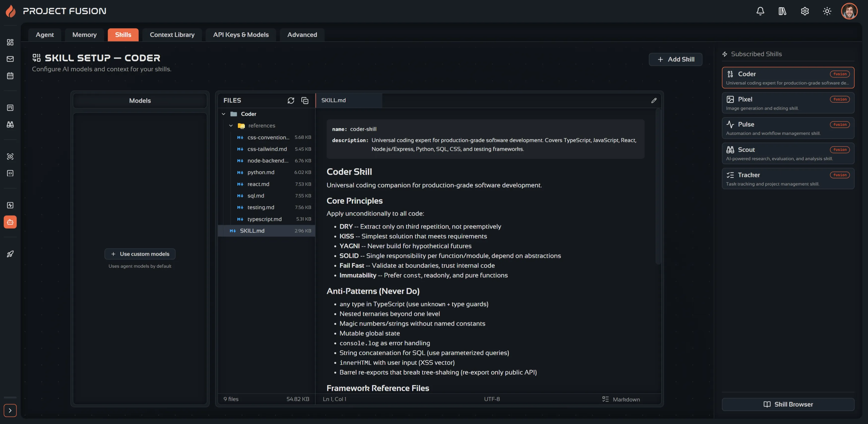Click the Coder folder icon

[234, 114]
